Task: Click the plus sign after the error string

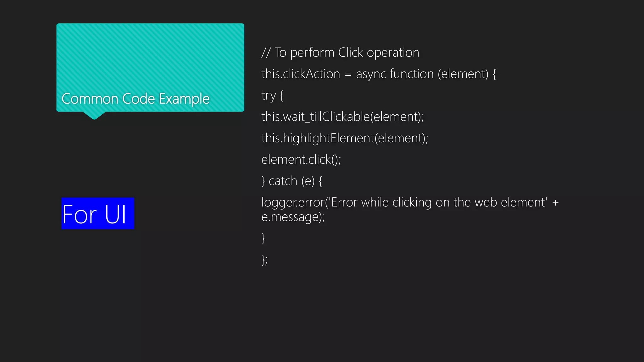Action: [x=555, y=203]
